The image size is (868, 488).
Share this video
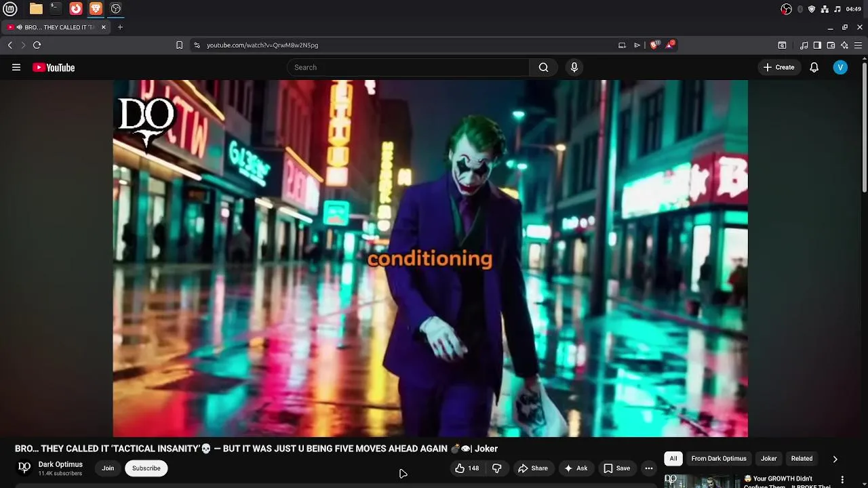[533, 468]
